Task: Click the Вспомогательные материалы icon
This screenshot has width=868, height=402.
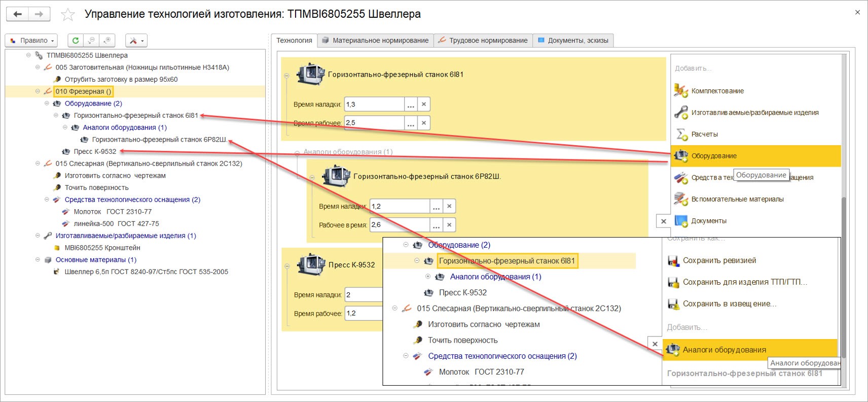Action: [681, 199]
